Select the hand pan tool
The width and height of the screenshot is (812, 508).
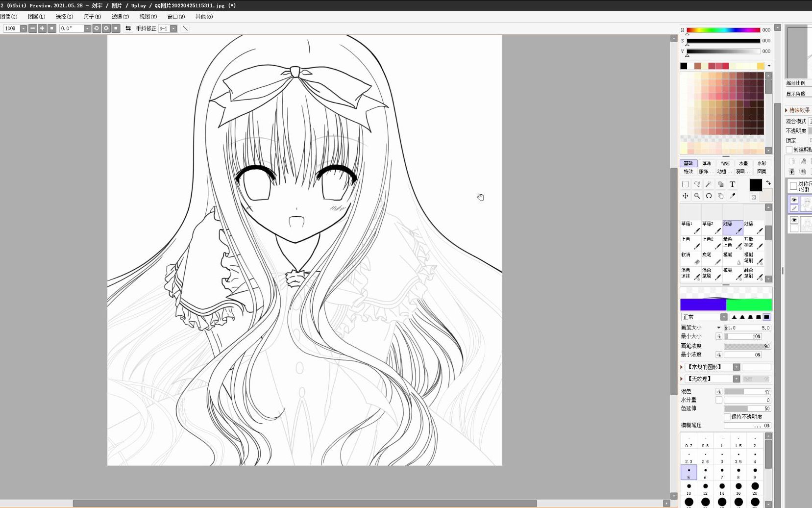[x=720, y=196]
